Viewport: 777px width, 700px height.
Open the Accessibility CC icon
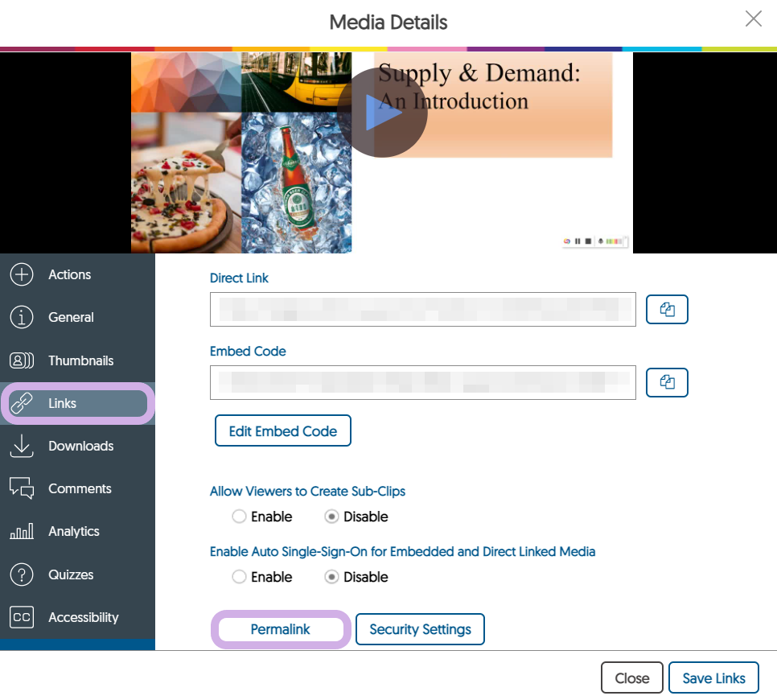pos(22,617)
